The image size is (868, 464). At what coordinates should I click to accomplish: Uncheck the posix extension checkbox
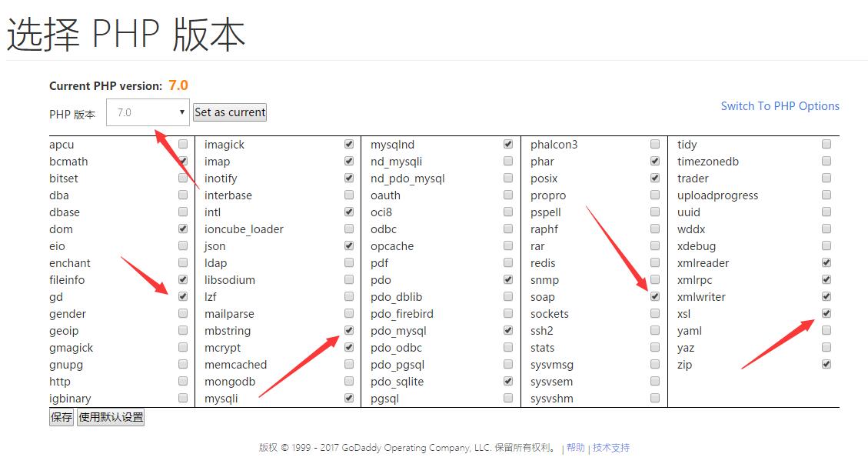tap(655, 178)
